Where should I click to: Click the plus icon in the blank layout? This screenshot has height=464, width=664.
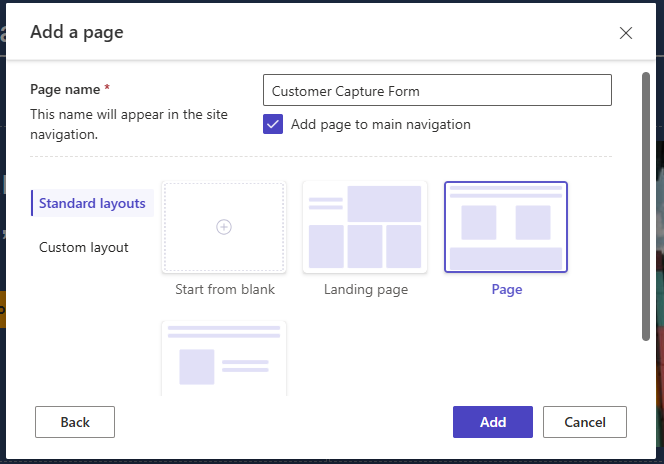pyautogui.click(x=224, y=227)
